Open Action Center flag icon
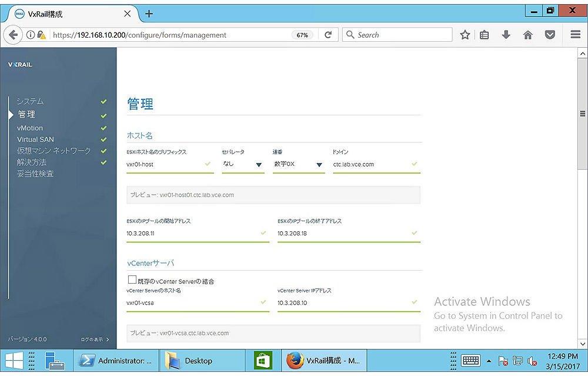588x376 pixels. [503, 361]
